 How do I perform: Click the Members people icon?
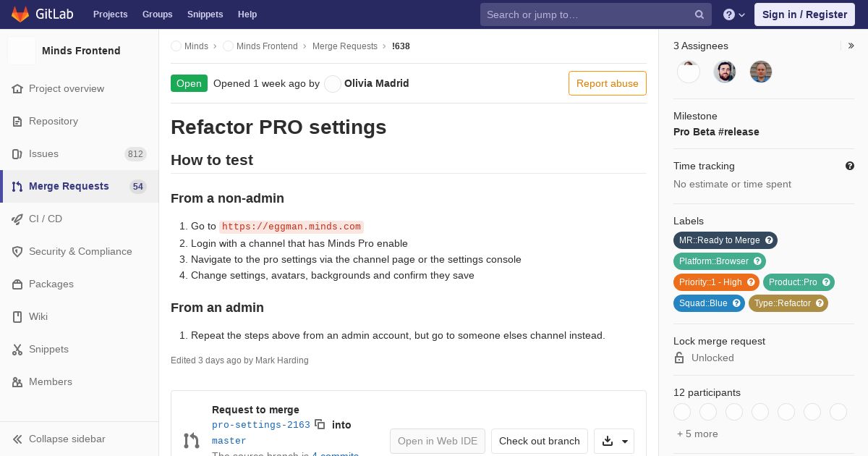pos(17,381)
